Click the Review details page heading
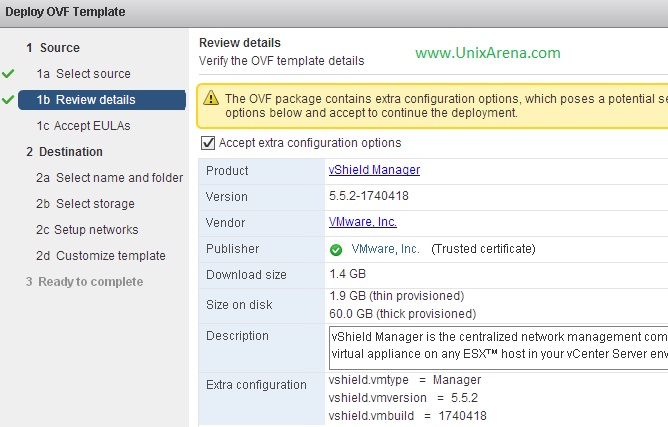 click(x=240, y=43)
